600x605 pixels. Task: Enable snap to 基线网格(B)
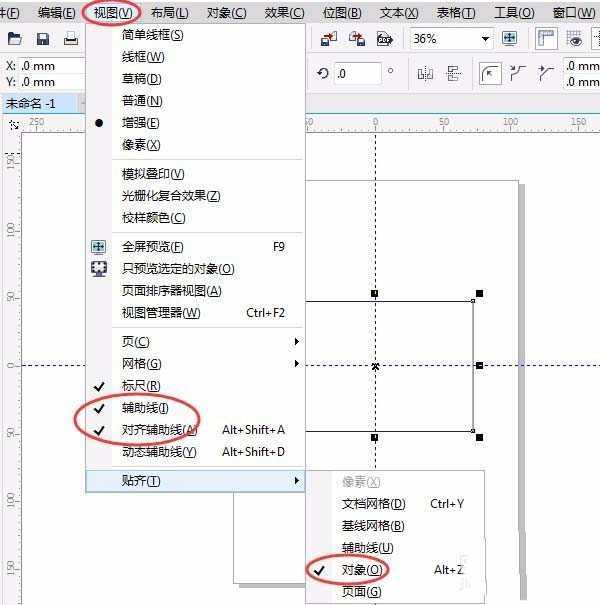[x=395, y=526]
